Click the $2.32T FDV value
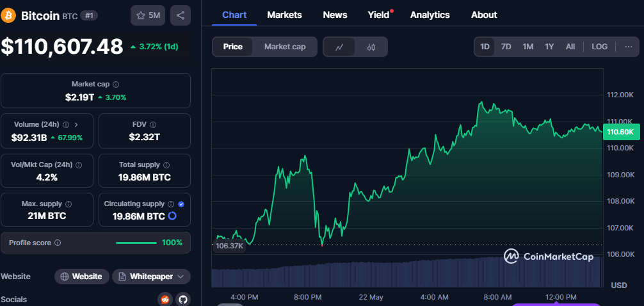 pos(145,138)
